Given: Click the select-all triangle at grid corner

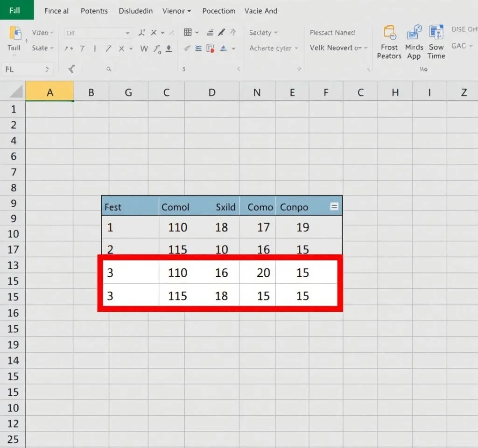Looking at the screenshot, I should tap(17, 92).
